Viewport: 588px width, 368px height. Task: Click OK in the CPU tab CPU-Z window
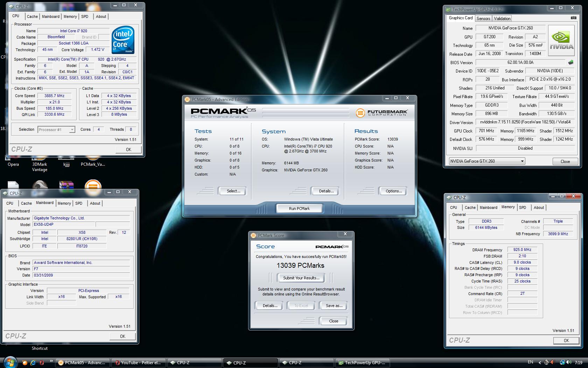128,149
